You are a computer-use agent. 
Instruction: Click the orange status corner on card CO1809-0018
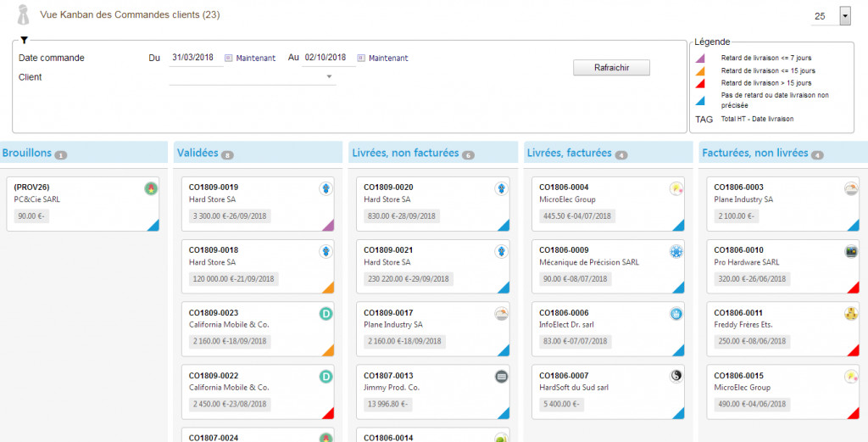327,288
